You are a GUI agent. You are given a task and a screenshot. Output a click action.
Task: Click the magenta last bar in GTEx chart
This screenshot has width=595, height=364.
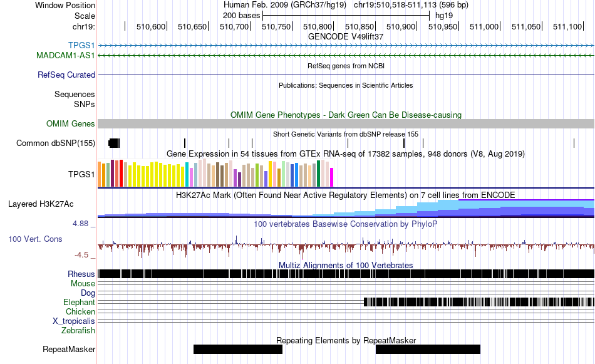331,177
